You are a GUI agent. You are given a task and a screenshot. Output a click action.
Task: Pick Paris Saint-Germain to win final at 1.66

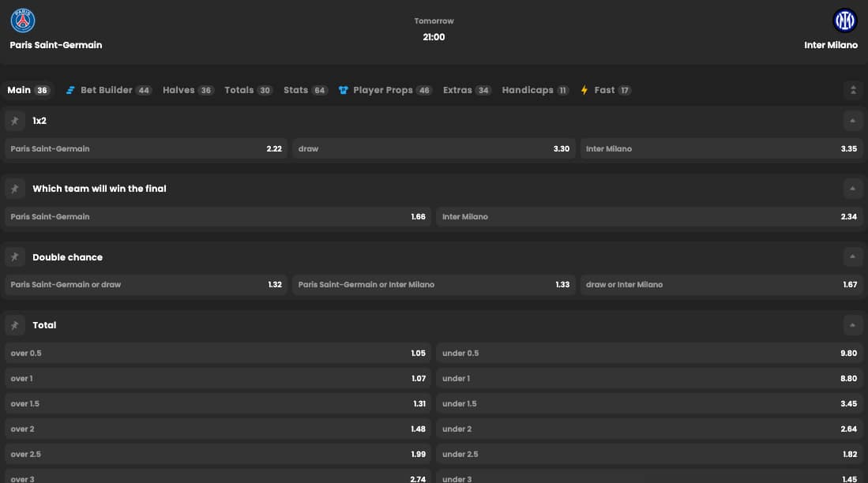[218, 217]
